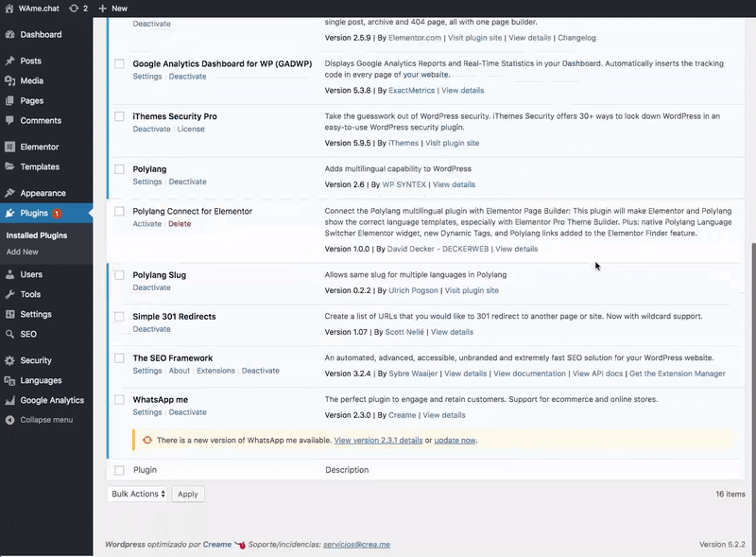Click the Collapse menu arrow icon

pyautogui.click(x=10, y=420)
